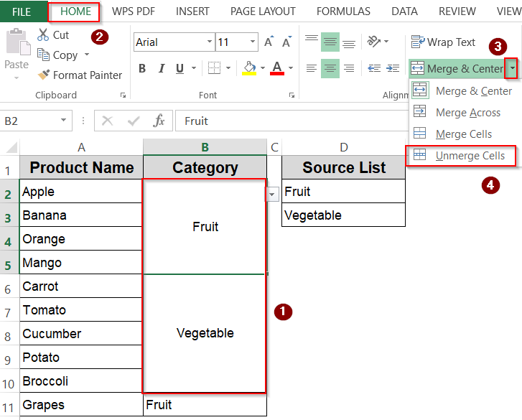
Task: Select the Align Left icon
Action: 312,68
